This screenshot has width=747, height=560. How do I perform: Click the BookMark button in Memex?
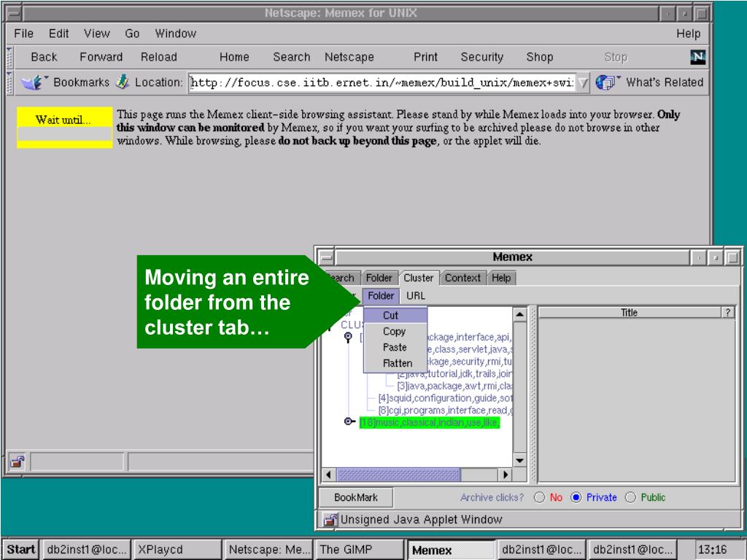coord(356,497)
